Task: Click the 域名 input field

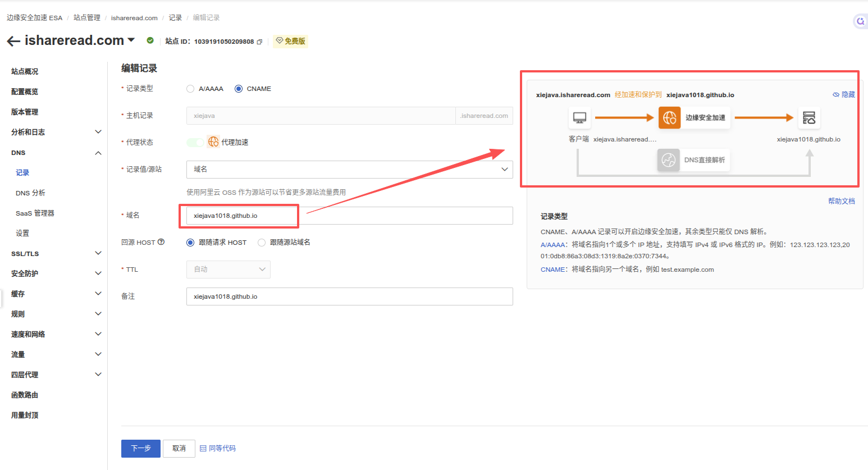Action: click(x=349, y=216)
